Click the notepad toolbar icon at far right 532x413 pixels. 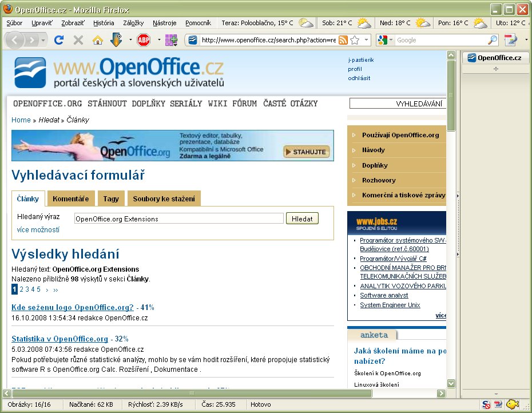pos(511,40)
